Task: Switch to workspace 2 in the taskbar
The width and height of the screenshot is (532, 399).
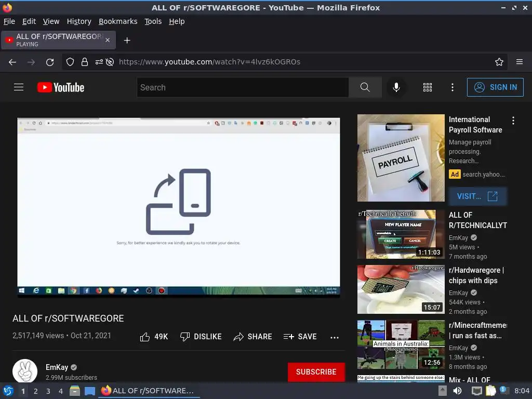Action: click(x=36, y=391)
